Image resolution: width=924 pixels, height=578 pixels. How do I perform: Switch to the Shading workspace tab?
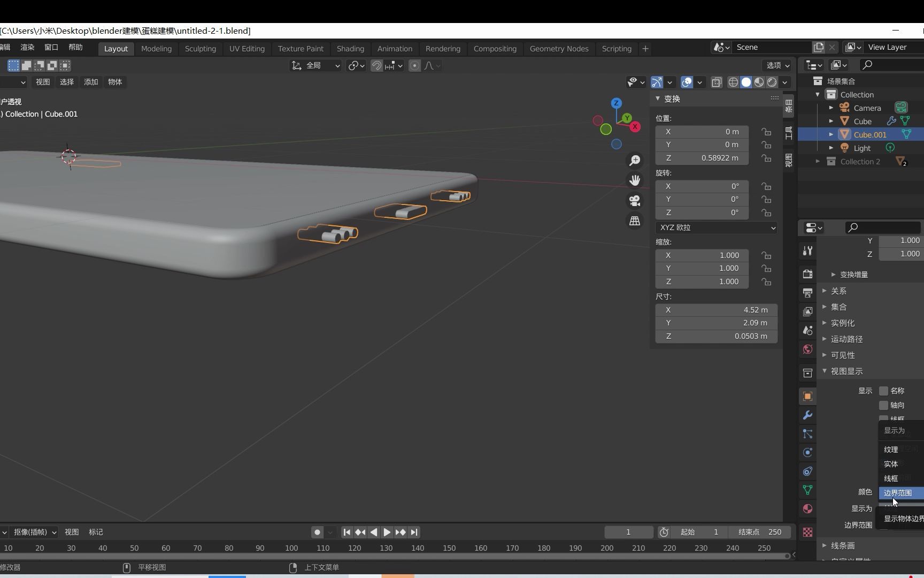tap(350, 48)
